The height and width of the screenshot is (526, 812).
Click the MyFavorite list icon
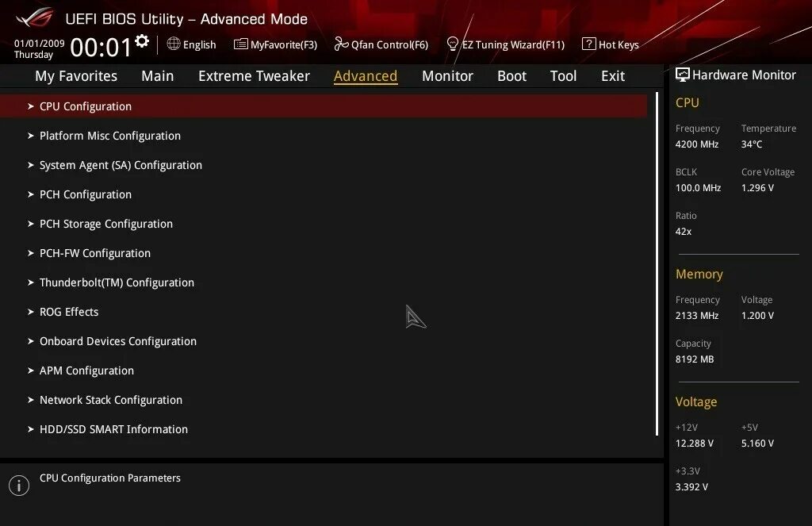(x=241, y=44)
